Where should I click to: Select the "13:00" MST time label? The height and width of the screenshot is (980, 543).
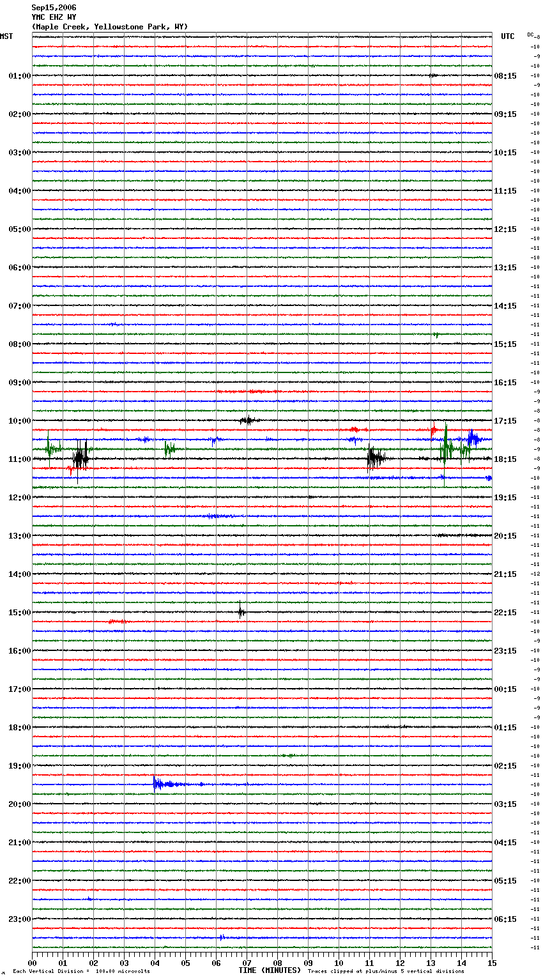(x=19, y=536)
